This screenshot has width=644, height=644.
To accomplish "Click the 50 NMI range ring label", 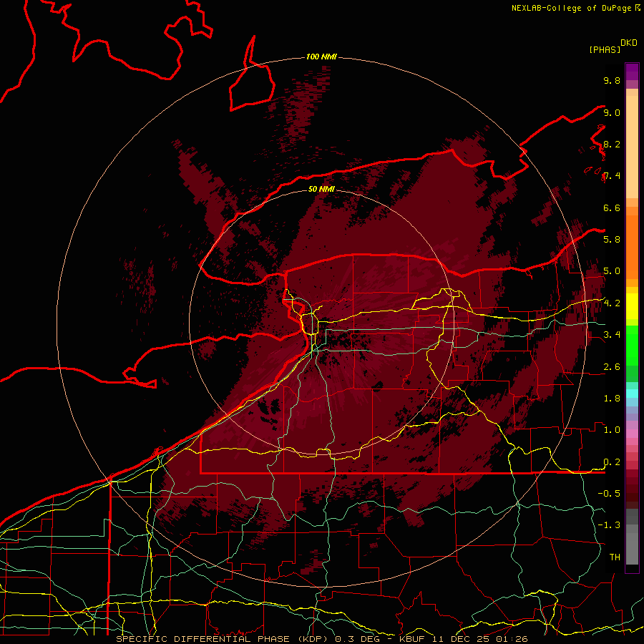I will [321, 189].
